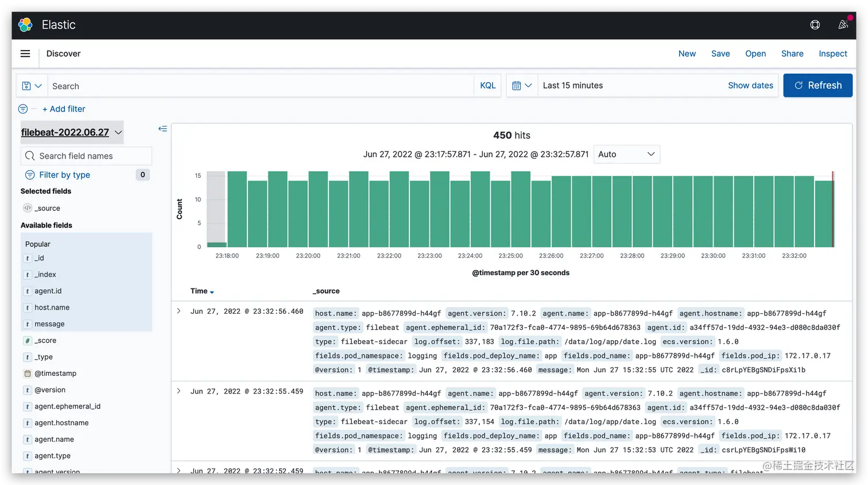This screenshot has height=485, width=868.
Task: Toggle the KQL query language switch
Action: click(487, 86)
